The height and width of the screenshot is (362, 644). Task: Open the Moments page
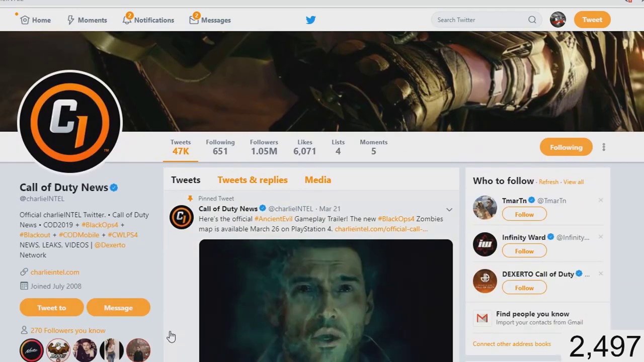coord(87,20)
